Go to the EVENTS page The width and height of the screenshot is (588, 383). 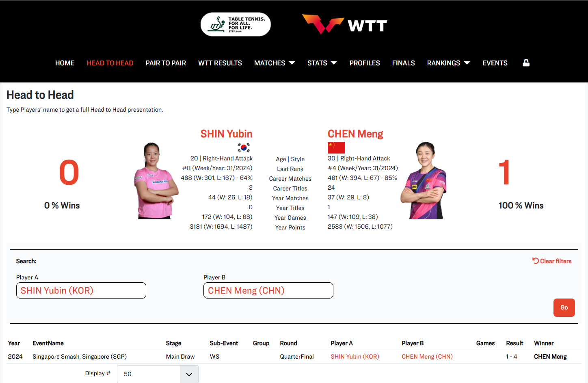[x=495, y=63]
